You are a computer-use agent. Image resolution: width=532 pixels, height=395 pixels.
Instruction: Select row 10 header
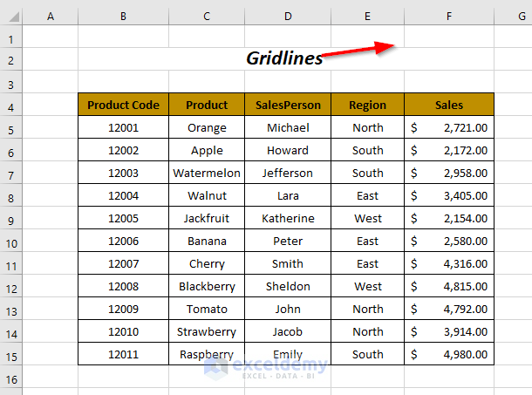point(10,242)
